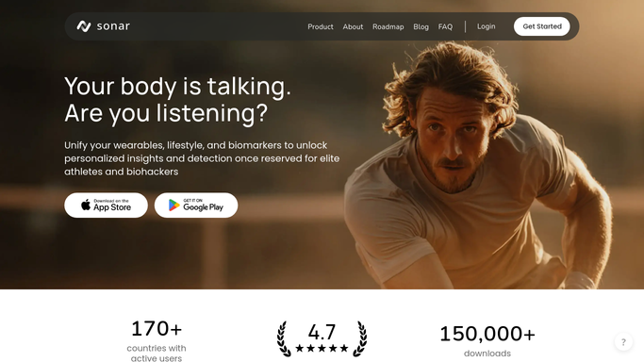Select the 4.7 rating number
Viewport: 644px width, 362px height.
[x=322, y=332]
